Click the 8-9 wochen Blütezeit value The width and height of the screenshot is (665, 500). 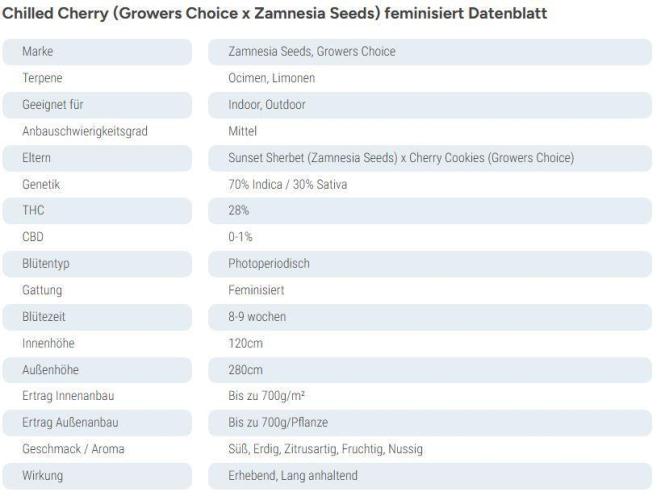[x=258, y=316]
